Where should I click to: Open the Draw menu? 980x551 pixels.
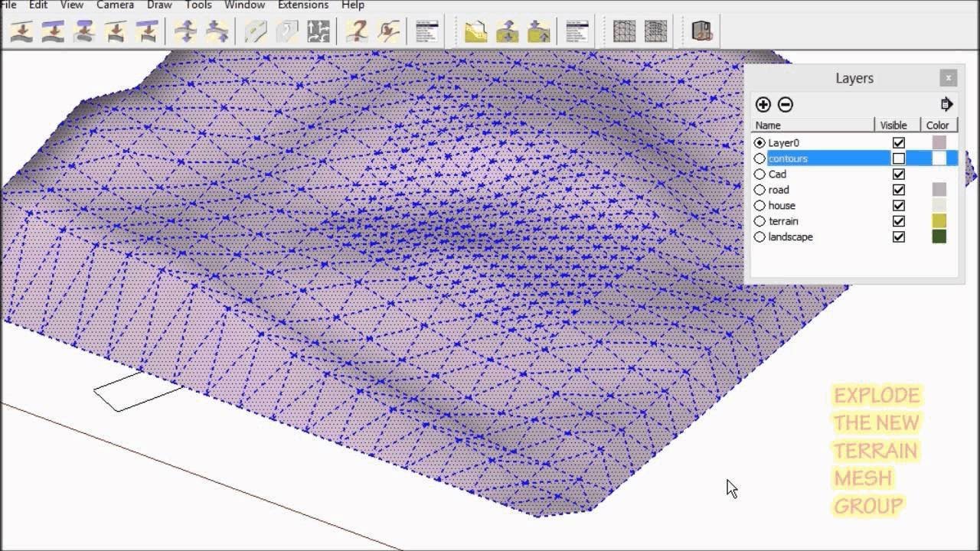point(159,5)
